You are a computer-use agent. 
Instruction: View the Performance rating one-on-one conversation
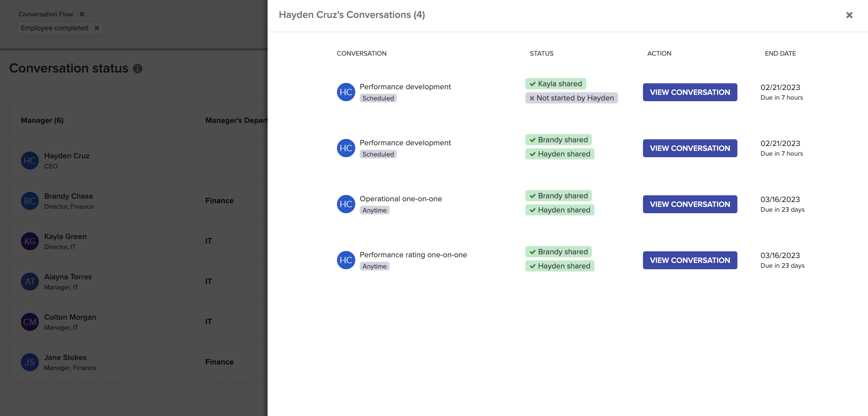690,260
